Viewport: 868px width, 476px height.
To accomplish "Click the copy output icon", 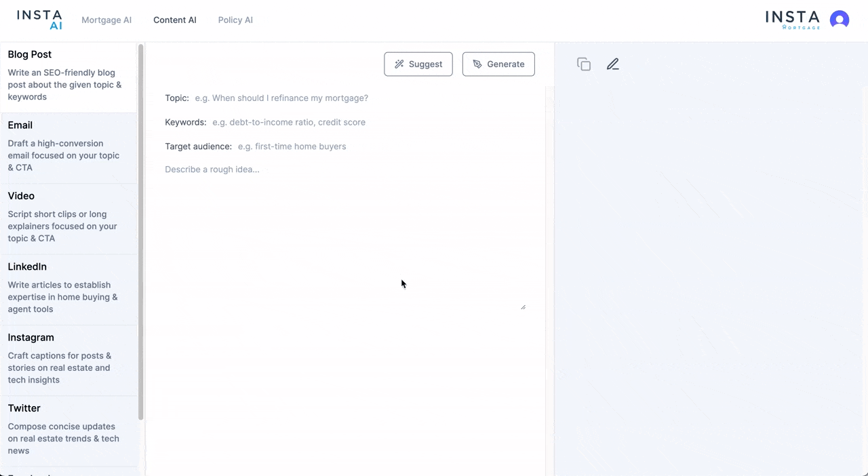I will pyautogui.click(x=584, y=64).
